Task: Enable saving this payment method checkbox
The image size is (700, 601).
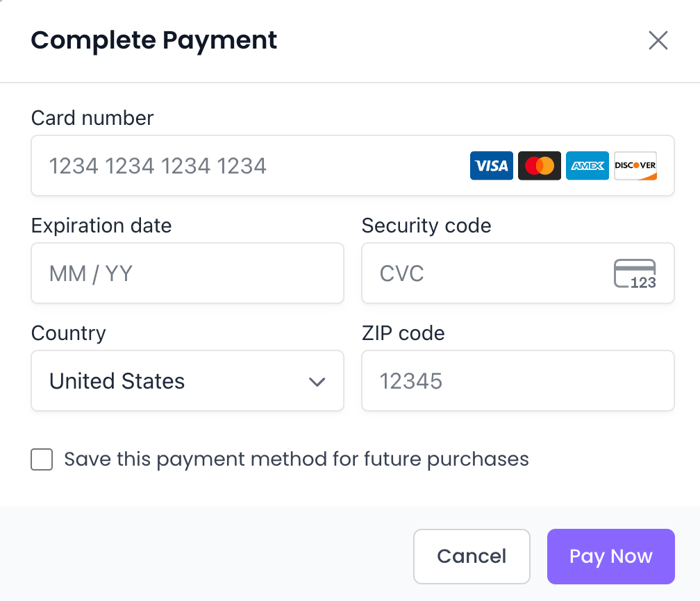Action: [42, 459]
